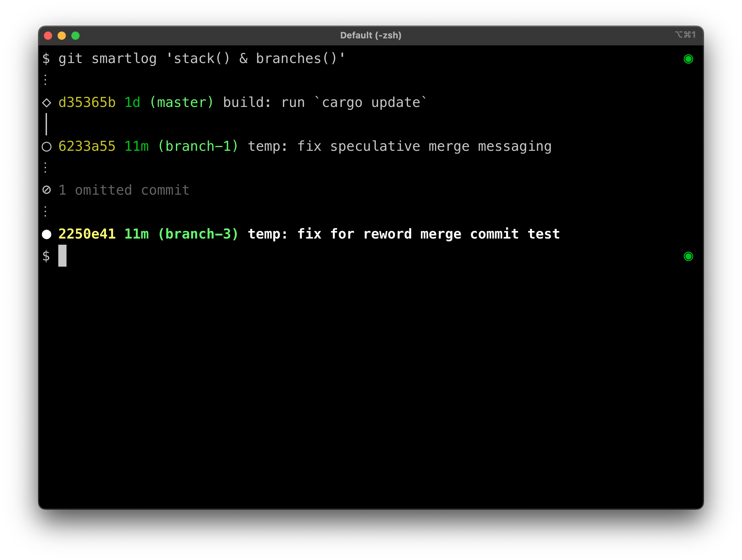This screenshot has height=560, width=742.
Task: Maximize the terminal with the green button
Action: point(75,36)
